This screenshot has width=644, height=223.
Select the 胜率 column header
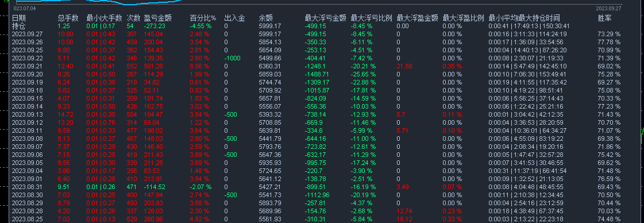click(604, 18)
